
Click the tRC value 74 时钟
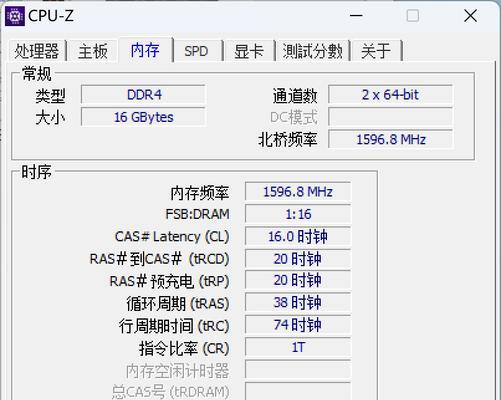(298, 325)
